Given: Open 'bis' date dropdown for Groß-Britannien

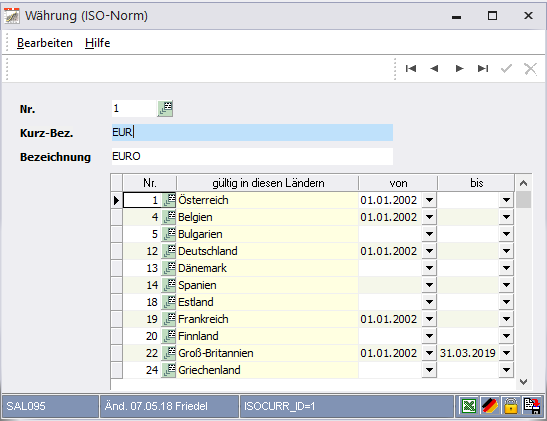Looking at the screenshot, I should [x=506, y=353].
